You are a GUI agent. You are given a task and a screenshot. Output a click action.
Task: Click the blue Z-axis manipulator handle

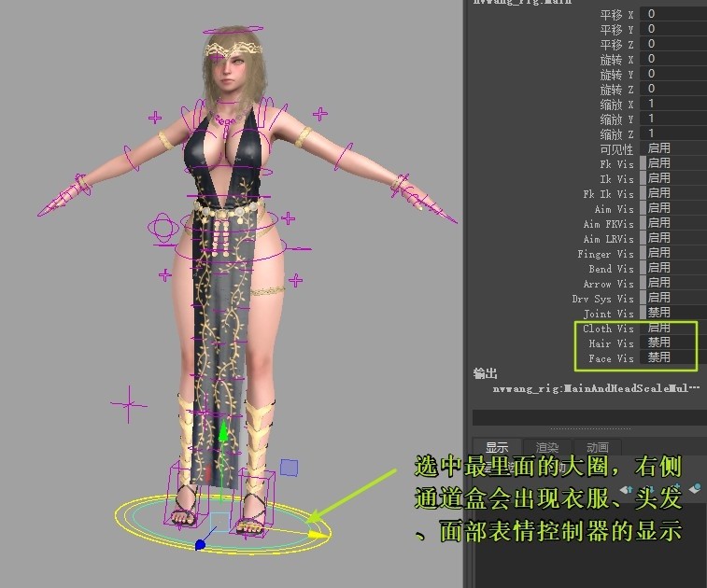[x=200, y=545]
